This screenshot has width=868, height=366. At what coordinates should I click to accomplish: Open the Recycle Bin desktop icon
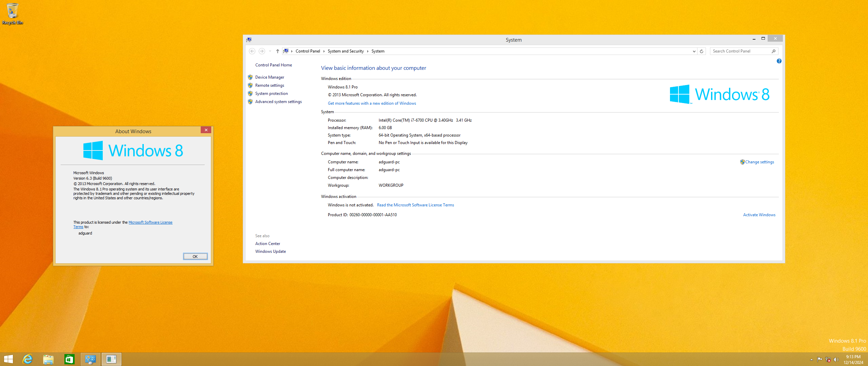click(13, 14)
